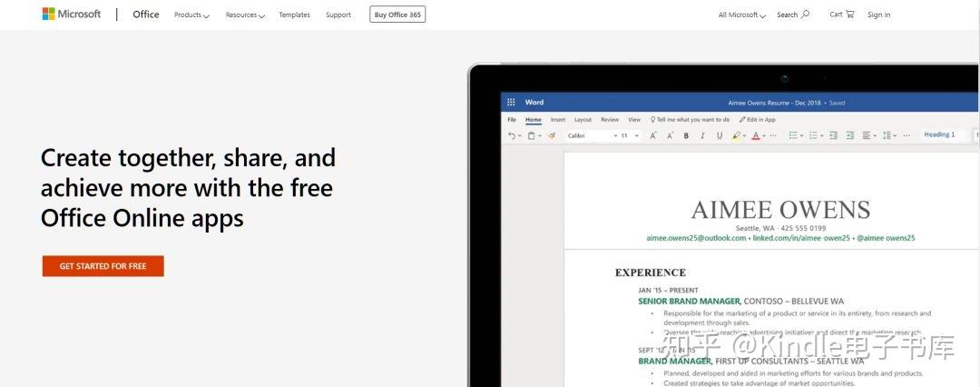
Task: Toggle Italic formatting
Action: coord(702,135)
